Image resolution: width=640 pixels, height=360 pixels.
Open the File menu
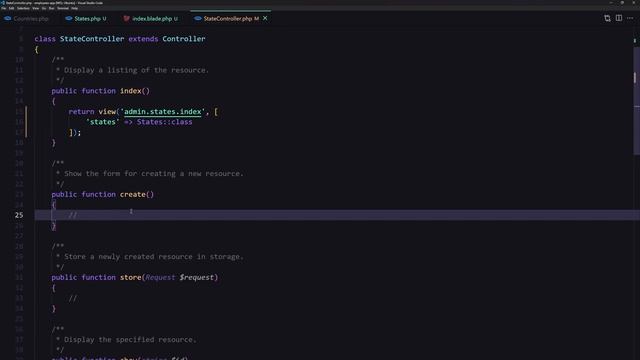[x=4, y=8]
